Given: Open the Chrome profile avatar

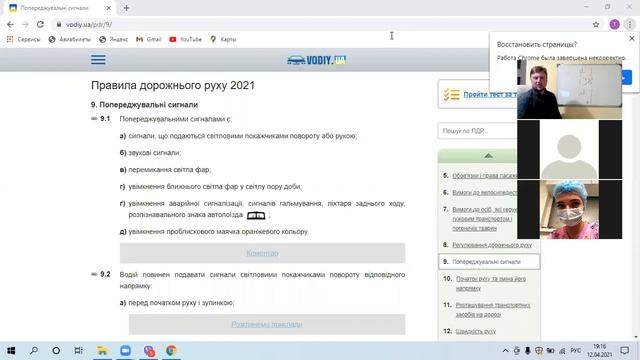Looking at the screenshot, I should [x=614, y=24].
